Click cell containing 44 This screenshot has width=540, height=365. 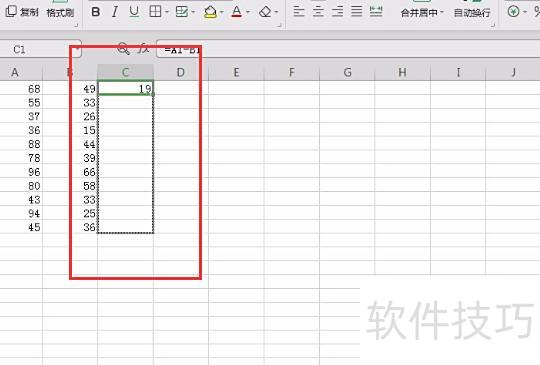[x=70, y=144]
